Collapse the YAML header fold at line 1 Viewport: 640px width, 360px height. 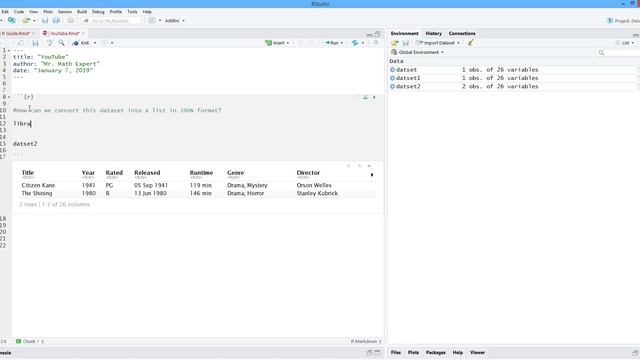pos(9,51)
